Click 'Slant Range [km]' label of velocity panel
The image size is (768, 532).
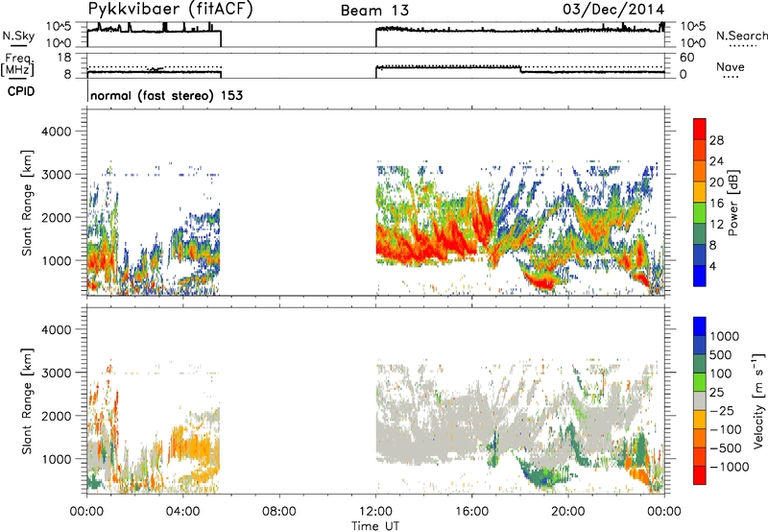tap(27, 400)
